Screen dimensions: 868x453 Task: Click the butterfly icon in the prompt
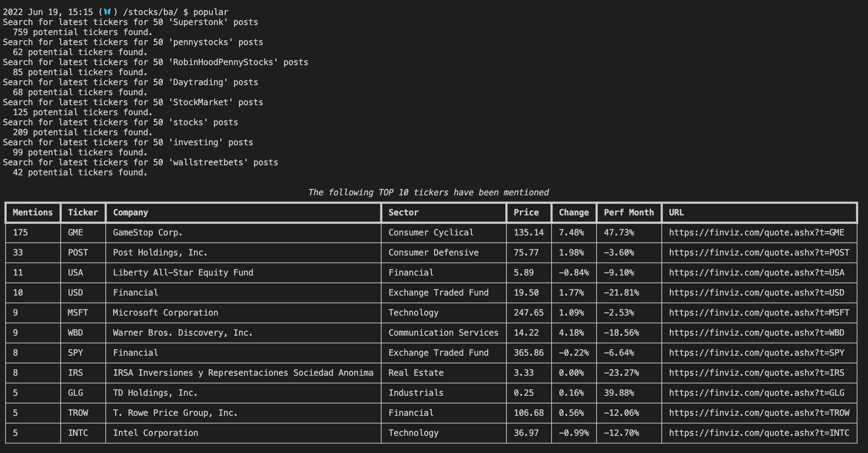pos(106,12)
